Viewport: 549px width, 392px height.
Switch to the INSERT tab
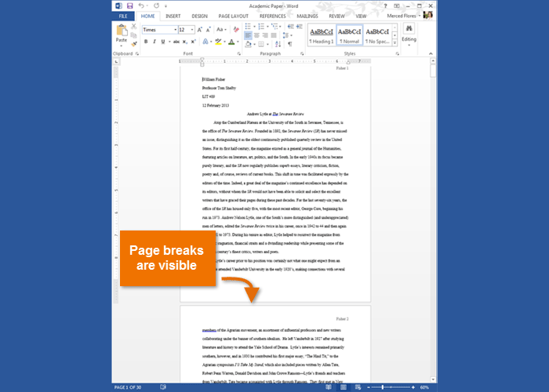click(173, 16)
